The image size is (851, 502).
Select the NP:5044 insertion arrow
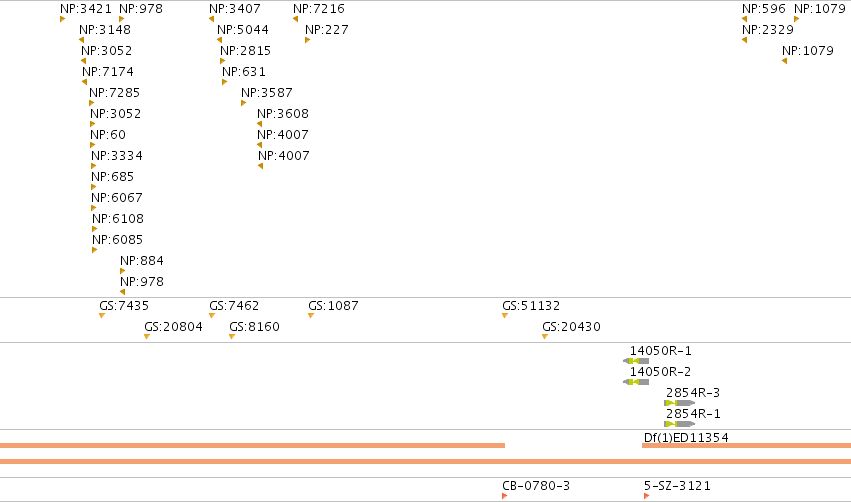click(x=219, y=40)
